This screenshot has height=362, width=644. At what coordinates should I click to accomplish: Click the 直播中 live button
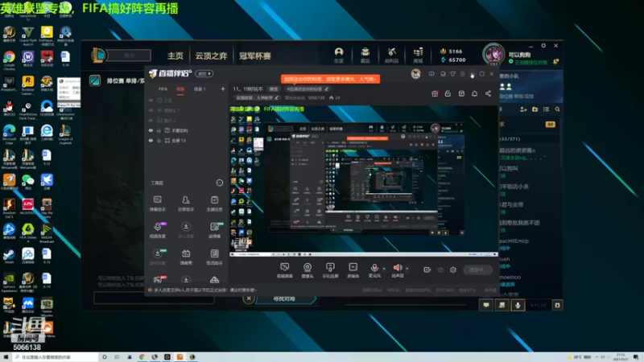(x=477, y=269)
